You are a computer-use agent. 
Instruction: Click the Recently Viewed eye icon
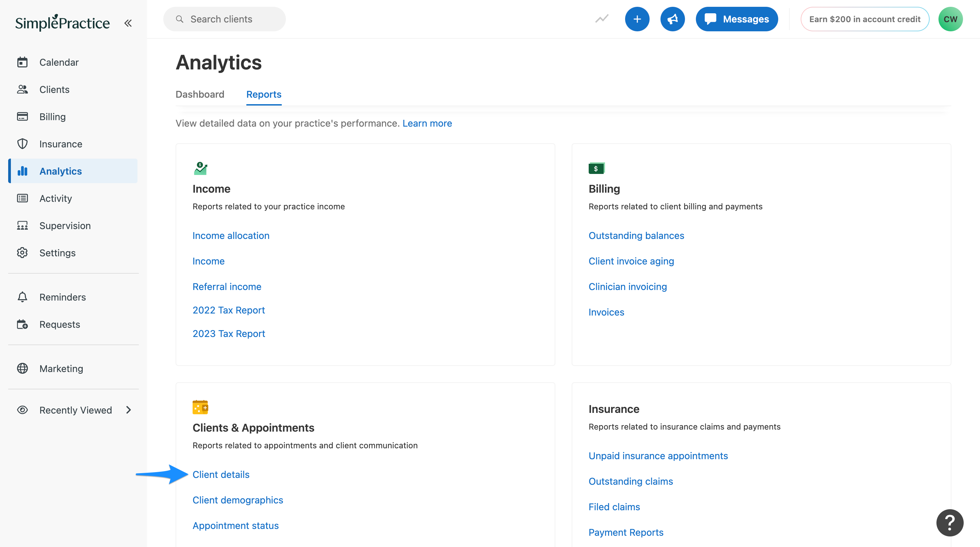click(22, 410)
